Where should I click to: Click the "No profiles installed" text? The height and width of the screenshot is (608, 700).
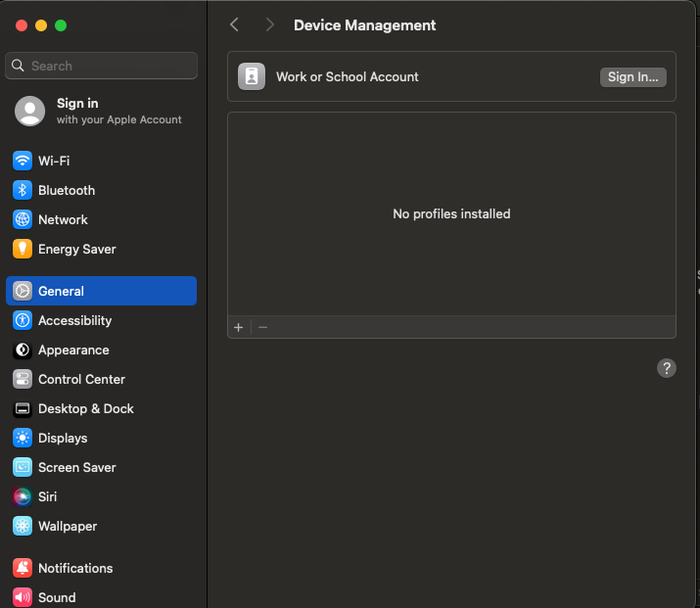click(x=451, y=213)
